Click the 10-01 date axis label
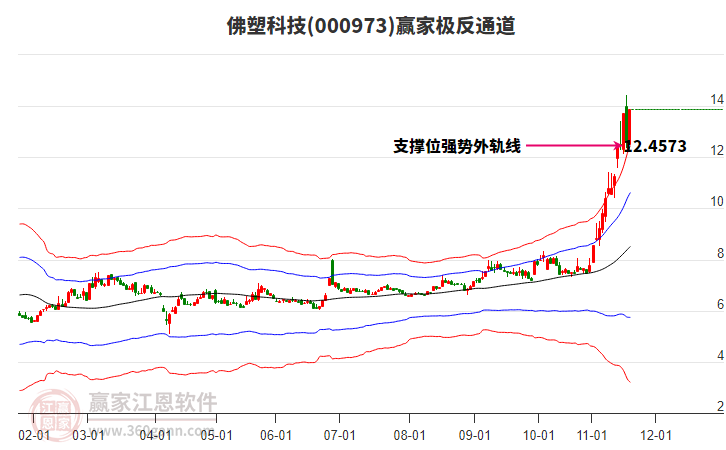The height and width of the screenshot is (450, 726). (538, 436)
